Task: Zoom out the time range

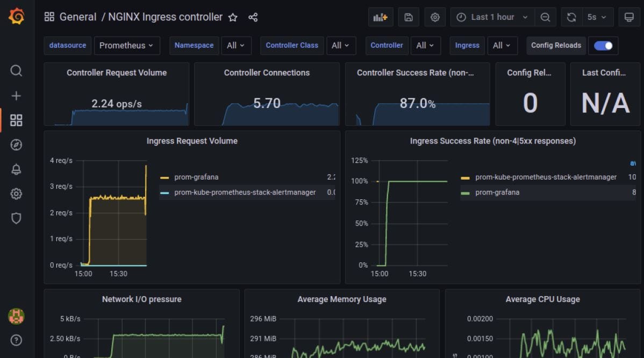Action: [545, 17]
